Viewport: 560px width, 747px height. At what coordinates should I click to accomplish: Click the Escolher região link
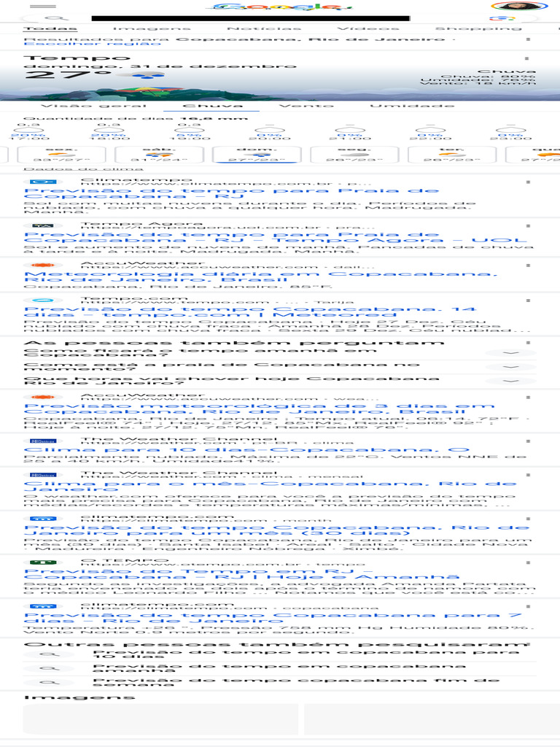[93, 44]
